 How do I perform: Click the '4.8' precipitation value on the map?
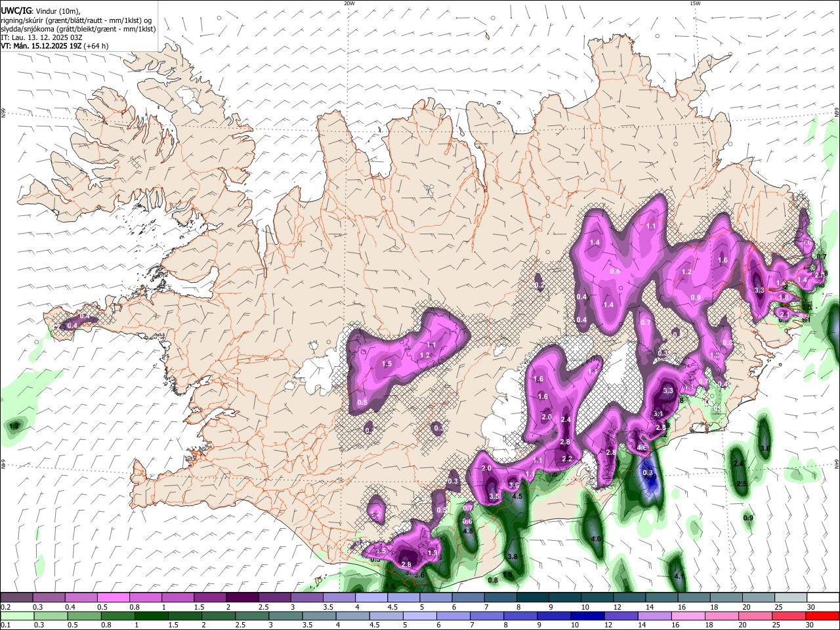(x=468, y=531)
